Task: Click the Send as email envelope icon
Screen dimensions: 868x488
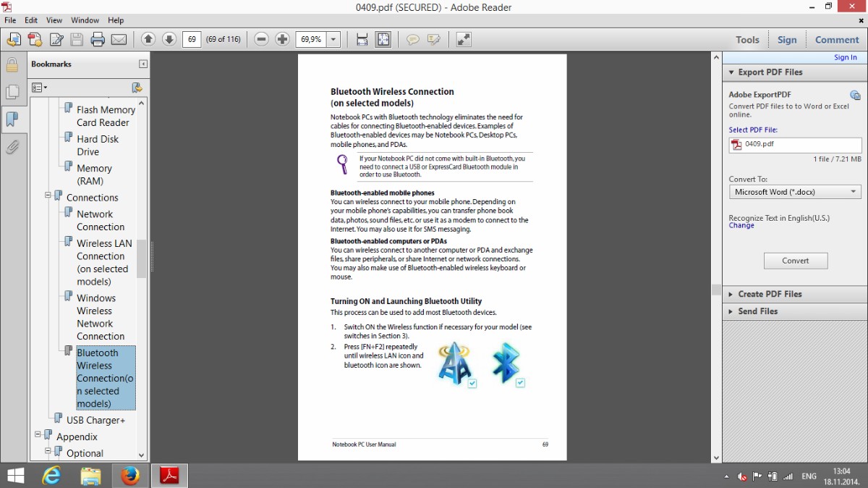Action: pos(119,40)
